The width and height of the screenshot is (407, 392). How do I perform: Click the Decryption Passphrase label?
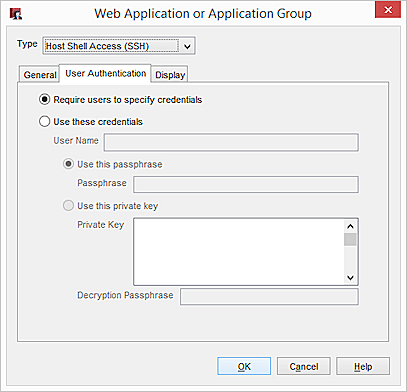tap(125, 295)
